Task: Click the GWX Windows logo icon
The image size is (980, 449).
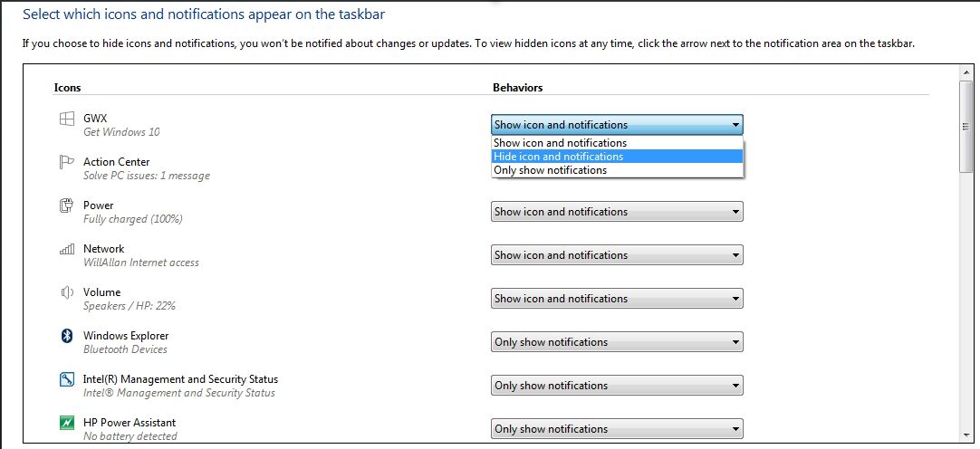Action: (67, 119)
